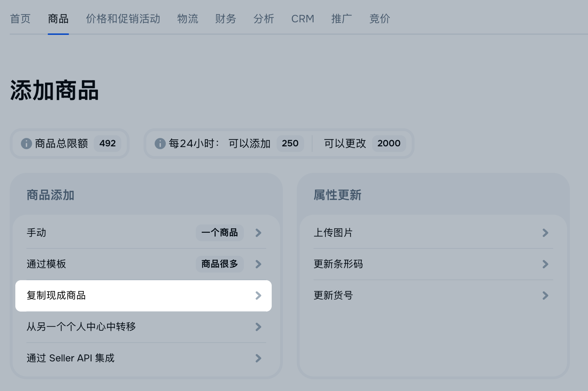Switch to the 竞价 tab
Image resolution: width=588 pixels, height=391 pixels.
point(379,19)
